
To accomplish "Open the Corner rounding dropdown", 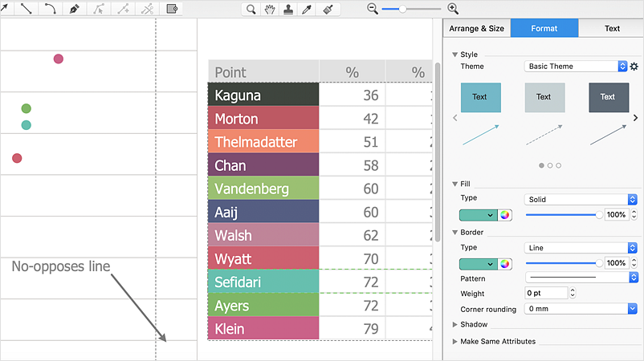I will pos(581,309).
